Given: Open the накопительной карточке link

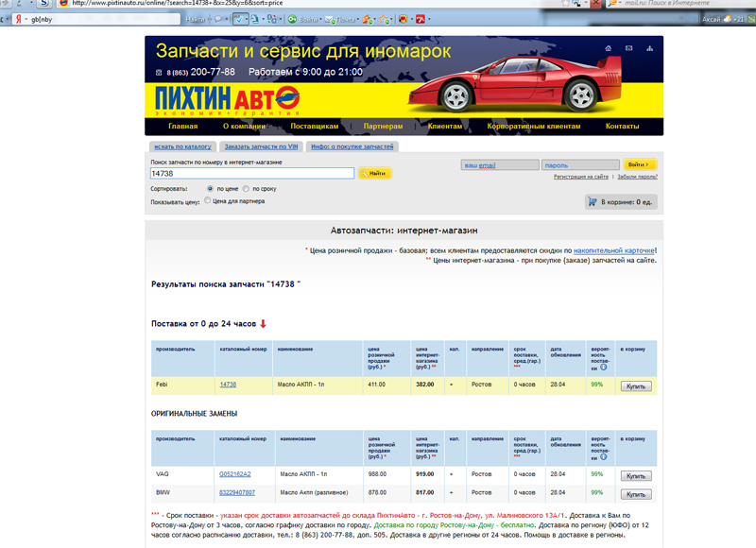Looking at the screenshot, I should click(613, 250).
